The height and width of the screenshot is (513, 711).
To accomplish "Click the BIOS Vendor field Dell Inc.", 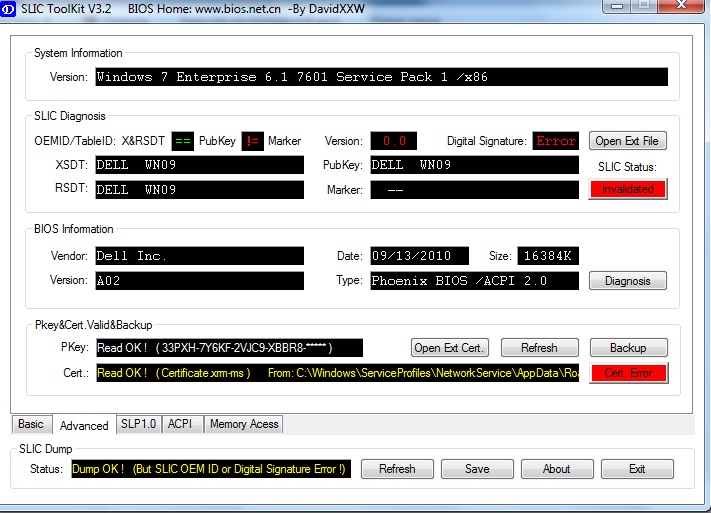I will tap(200, 256).
